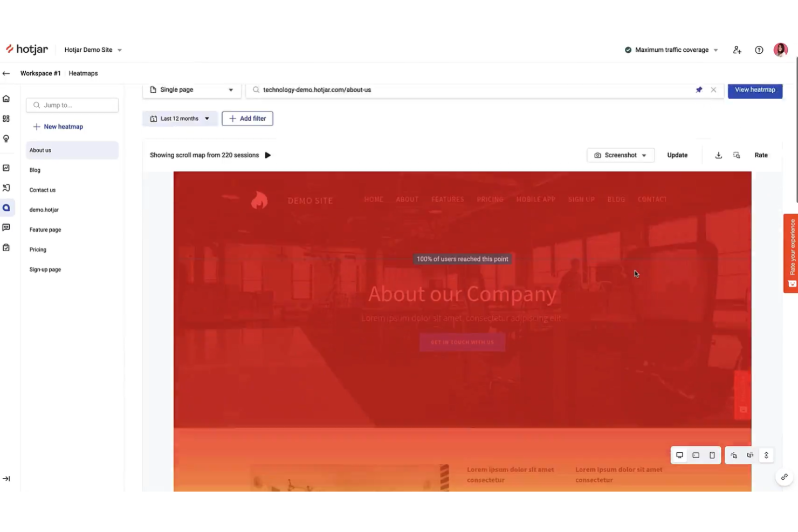Viewport: 798px width, 532px height.
Task: Select the Dashboards grid icon in sidebar
Action: [x=6, y=118]
